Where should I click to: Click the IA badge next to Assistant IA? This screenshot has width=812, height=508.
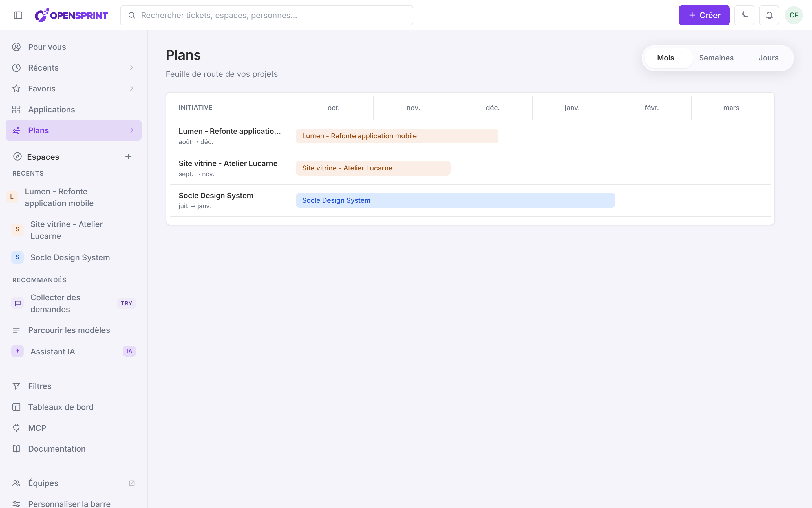(x=129, y=351)
